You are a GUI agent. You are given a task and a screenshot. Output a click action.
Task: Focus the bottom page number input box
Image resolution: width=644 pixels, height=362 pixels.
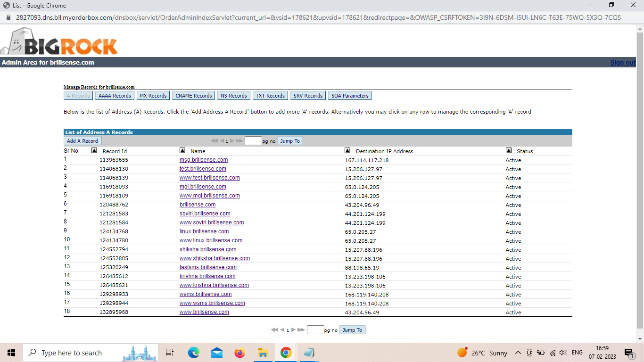(315, 330)
